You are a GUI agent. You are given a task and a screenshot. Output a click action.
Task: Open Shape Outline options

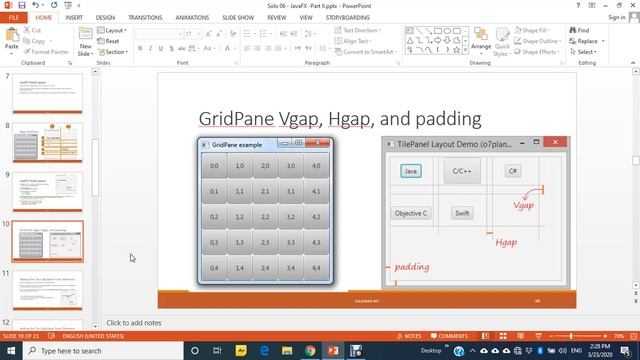click(x=537, y=41)
